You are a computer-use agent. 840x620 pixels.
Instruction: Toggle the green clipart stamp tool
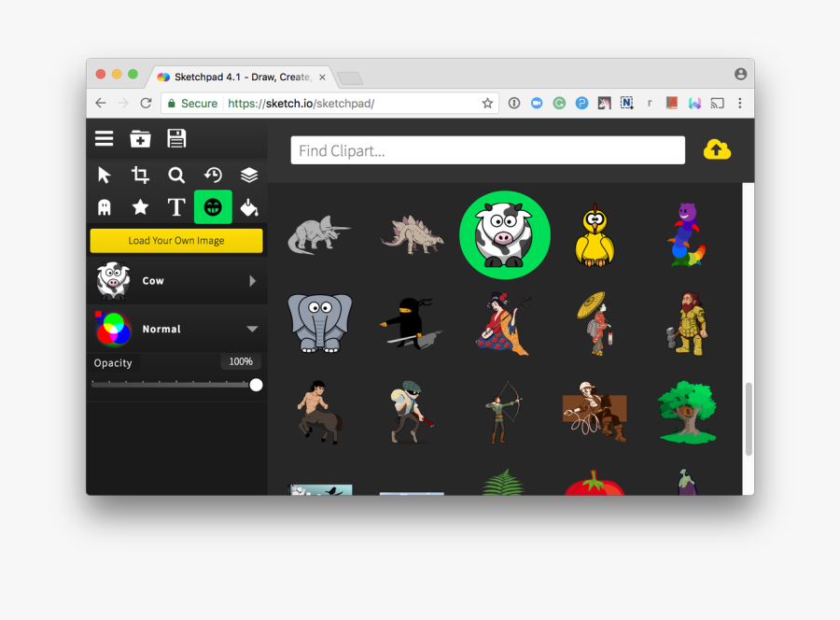pyautogui.click(x=213, y=207)
